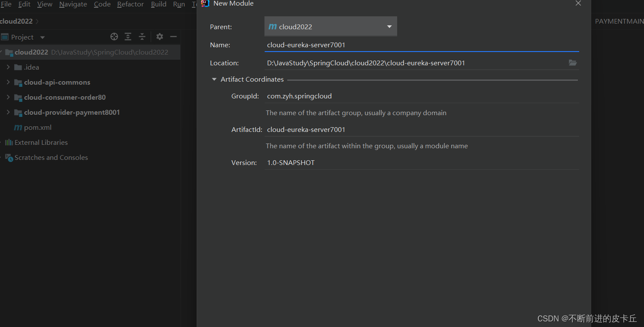Expand the cloud-api-commons module node

tap(8, 83)
